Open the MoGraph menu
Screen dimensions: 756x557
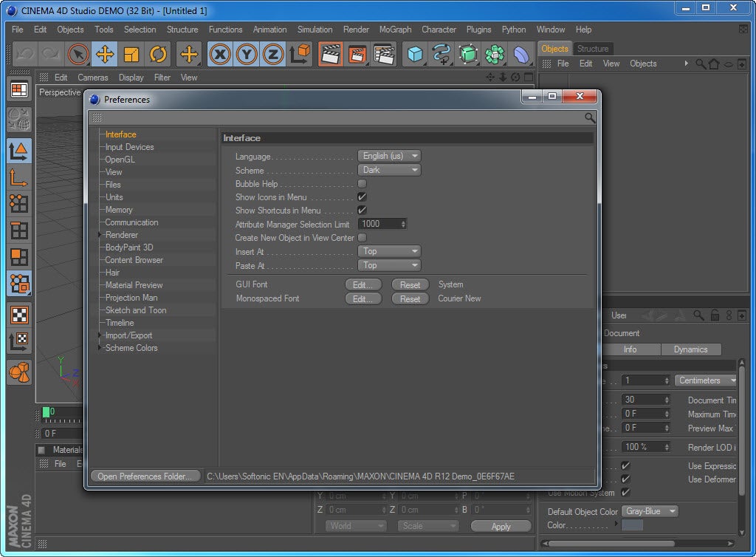point(395,30)
